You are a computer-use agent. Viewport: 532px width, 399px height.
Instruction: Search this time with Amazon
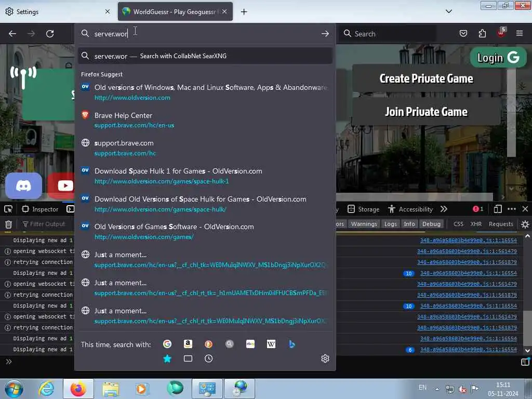pos(188,344)
